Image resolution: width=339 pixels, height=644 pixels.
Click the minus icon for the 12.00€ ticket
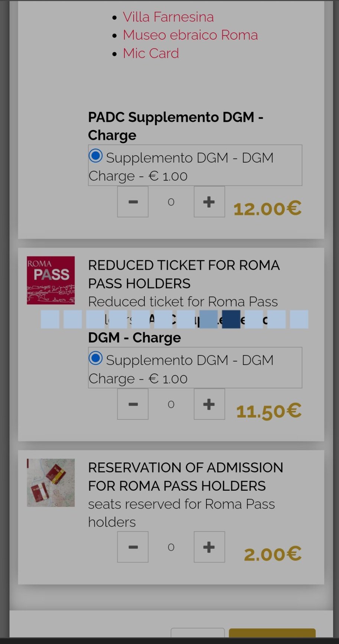[133, 202]
